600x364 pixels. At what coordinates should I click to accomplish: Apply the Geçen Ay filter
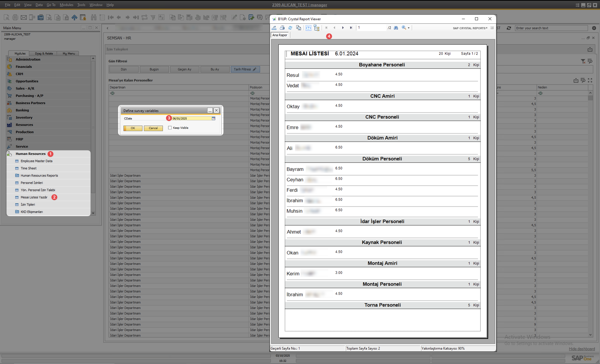(x=185, y=69)
